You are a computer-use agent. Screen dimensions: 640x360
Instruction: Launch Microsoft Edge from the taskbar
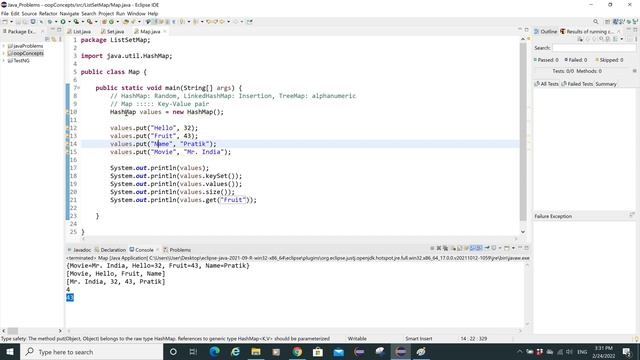point(214,351)
